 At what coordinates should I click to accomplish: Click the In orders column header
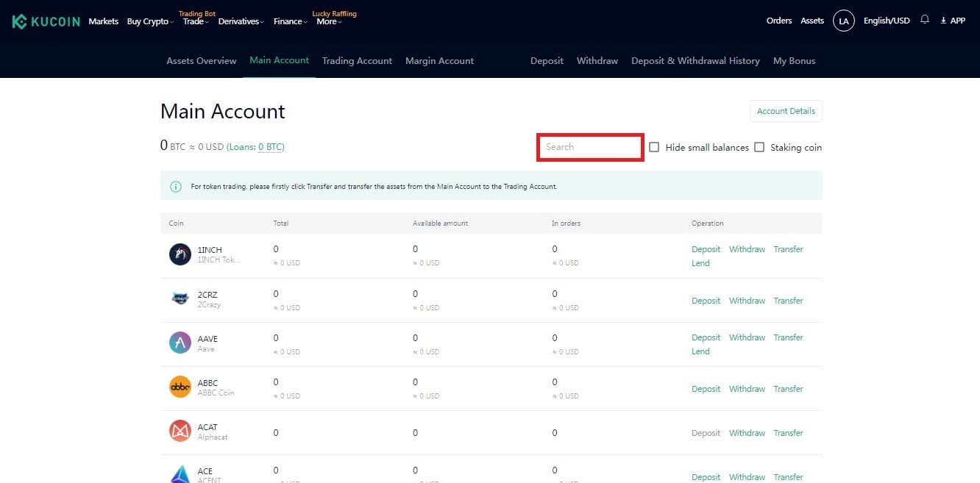point(566,223)
